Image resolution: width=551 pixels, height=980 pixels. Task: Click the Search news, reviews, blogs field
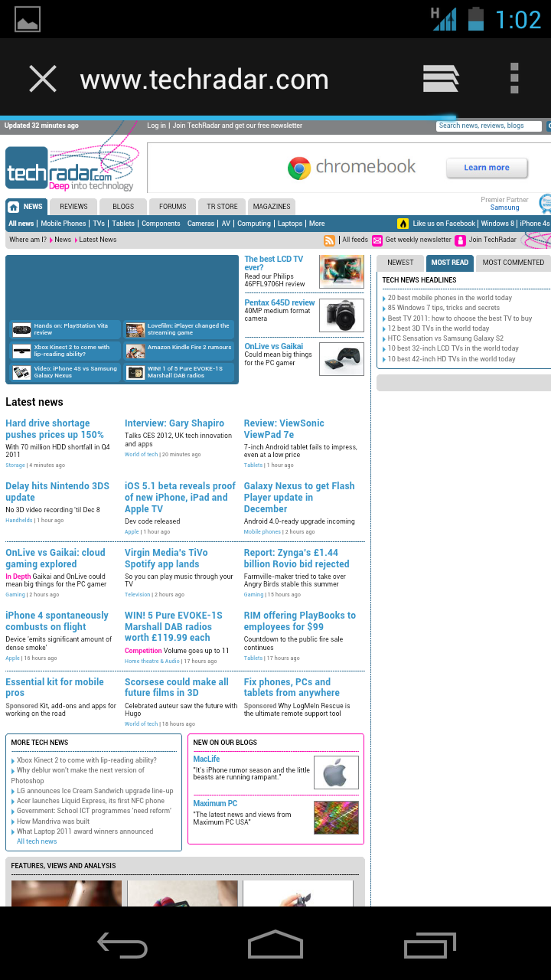489,126
